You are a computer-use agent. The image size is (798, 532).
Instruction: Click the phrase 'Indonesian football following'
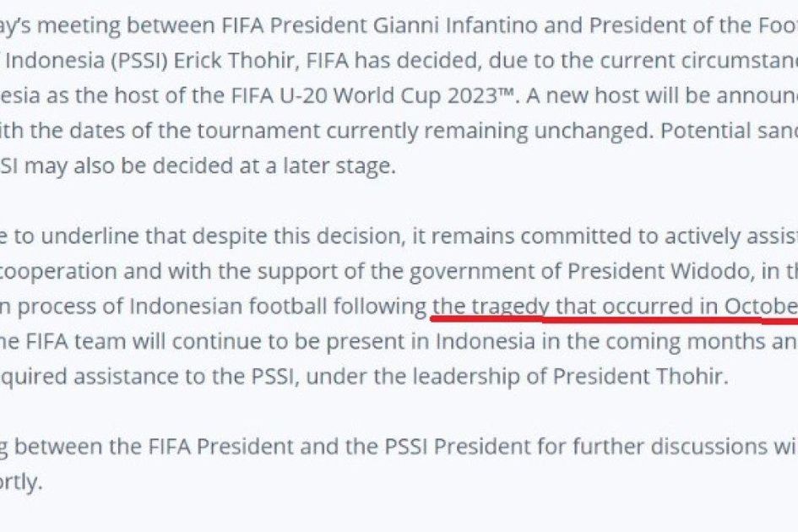[x=278, y=307]
